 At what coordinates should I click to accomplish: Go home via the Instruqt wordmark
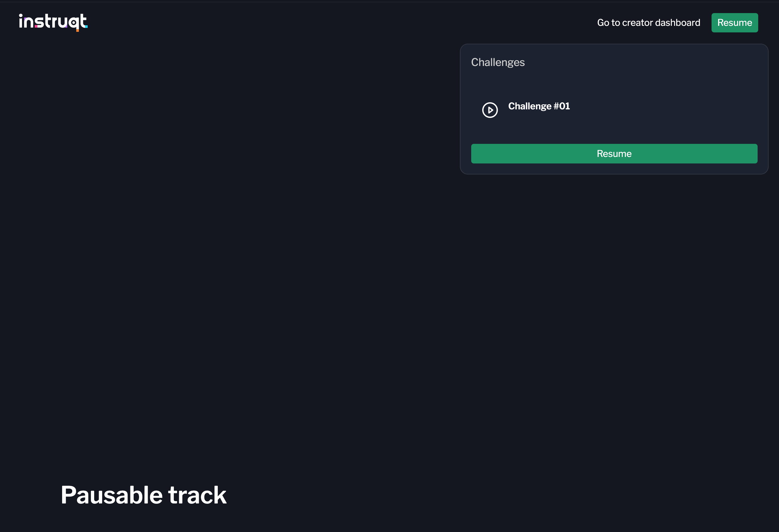[53, 22]
